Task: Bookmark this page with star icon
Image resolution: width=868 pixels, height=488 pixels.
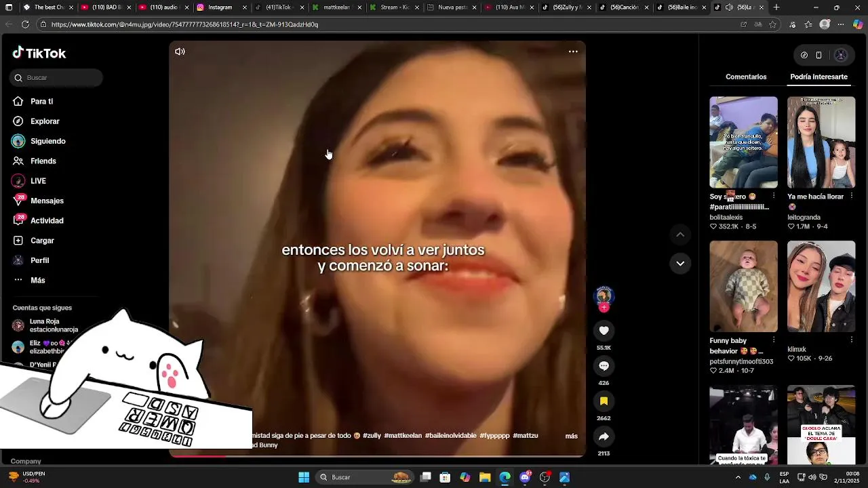Action: coord(774,24)
